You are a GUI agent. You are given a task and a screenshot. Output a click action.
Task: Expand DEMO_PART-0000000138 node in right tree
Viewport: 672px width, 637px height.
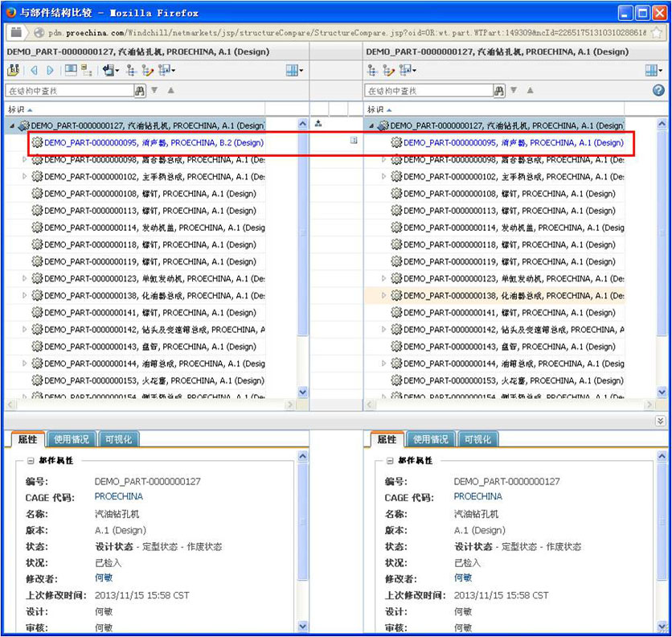[x=383, y=295]
